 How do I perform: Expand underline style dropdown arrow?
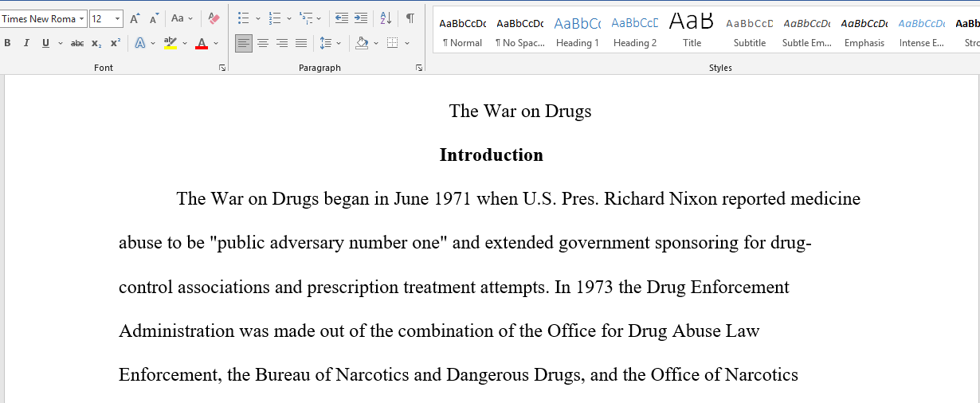(x=59, y=43)
